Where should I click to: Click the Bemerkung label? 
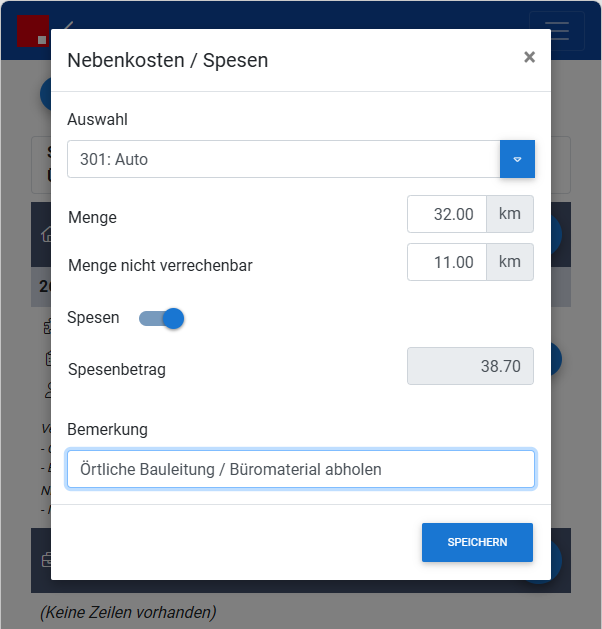(107, 430)
